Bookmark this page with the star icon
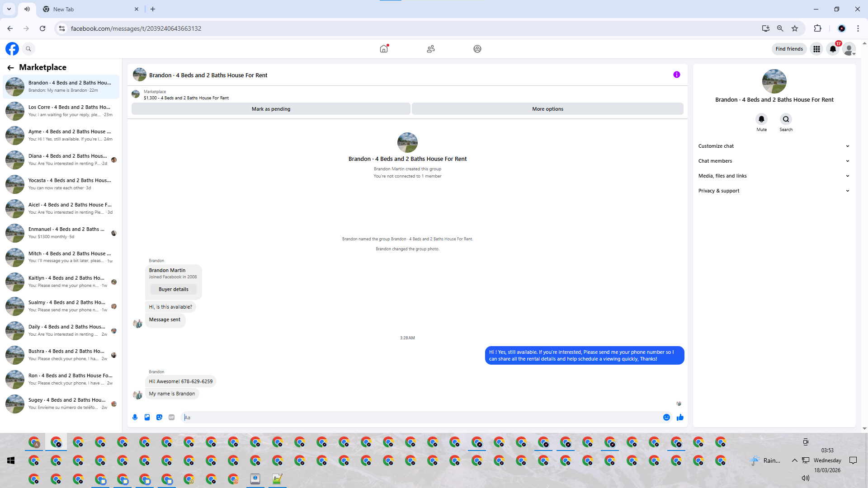 click(x=795, y=28)
